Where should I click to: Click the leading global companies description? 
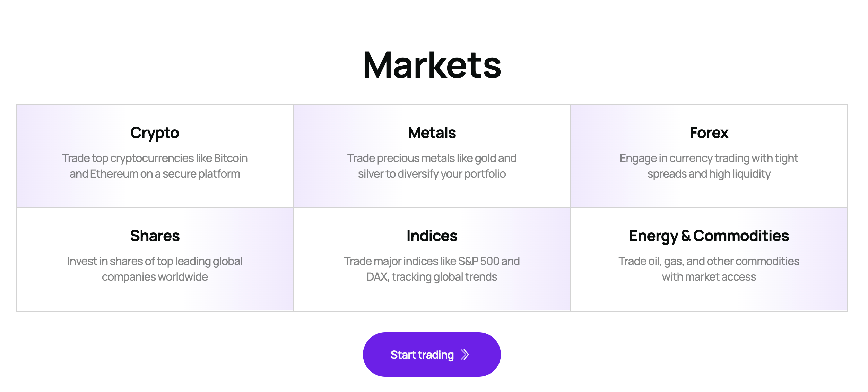(x=155, y=269)
